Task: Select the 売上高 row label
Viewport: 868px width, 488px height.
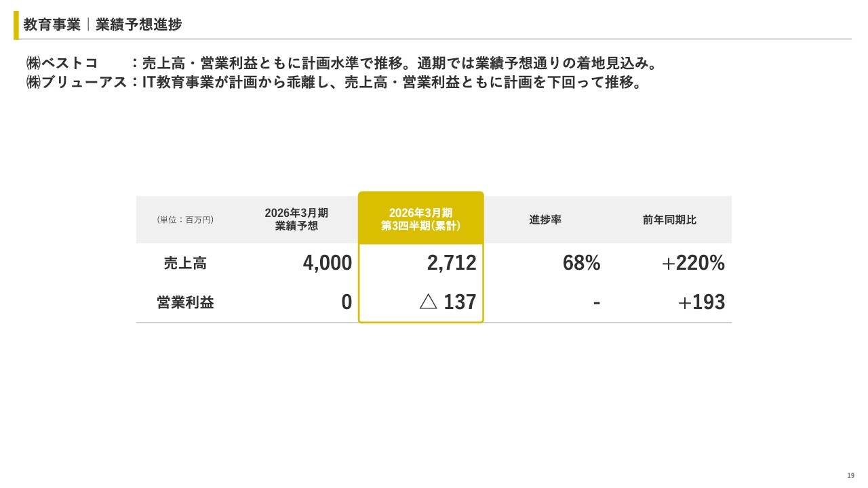Action: (185, 263)
